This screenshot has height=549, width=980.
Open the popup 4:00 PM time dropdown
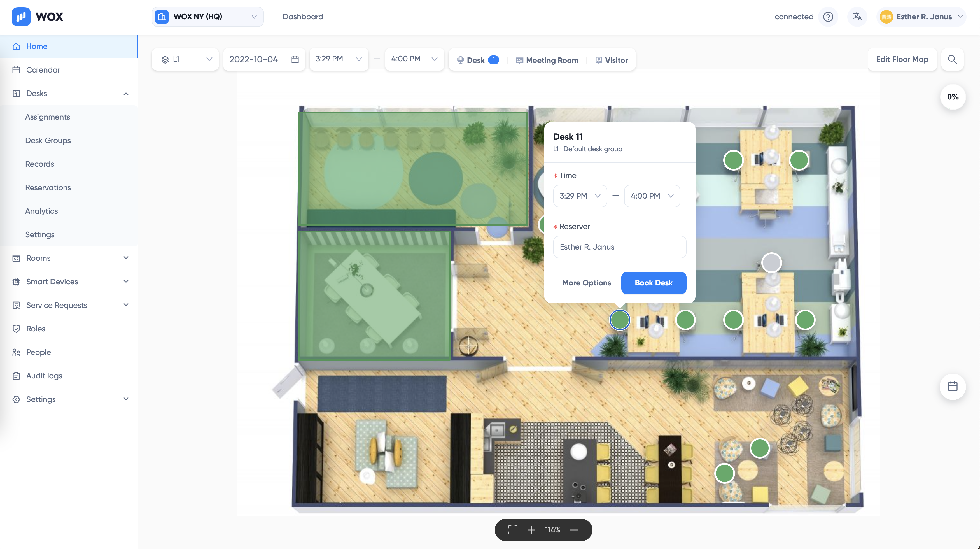pyautogui.click(x=652, y=196)
